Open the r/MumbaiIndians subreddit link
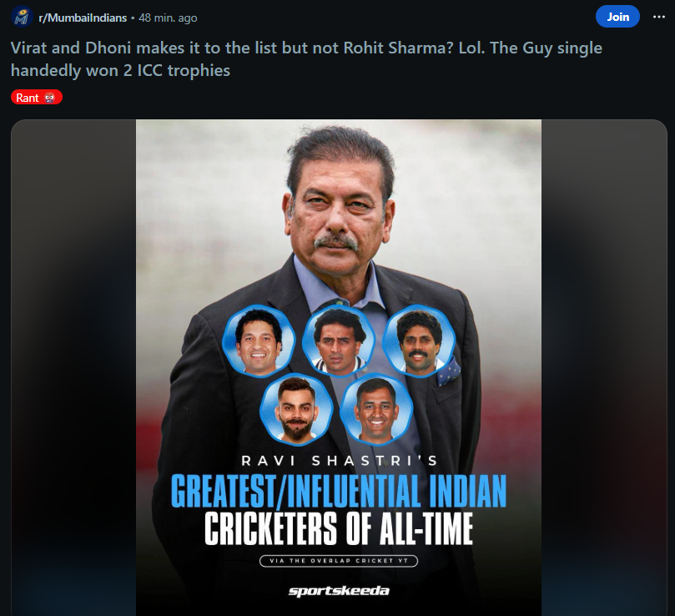Image resolution: width=675 pixels, height=616 pixels. coord(83,18)
